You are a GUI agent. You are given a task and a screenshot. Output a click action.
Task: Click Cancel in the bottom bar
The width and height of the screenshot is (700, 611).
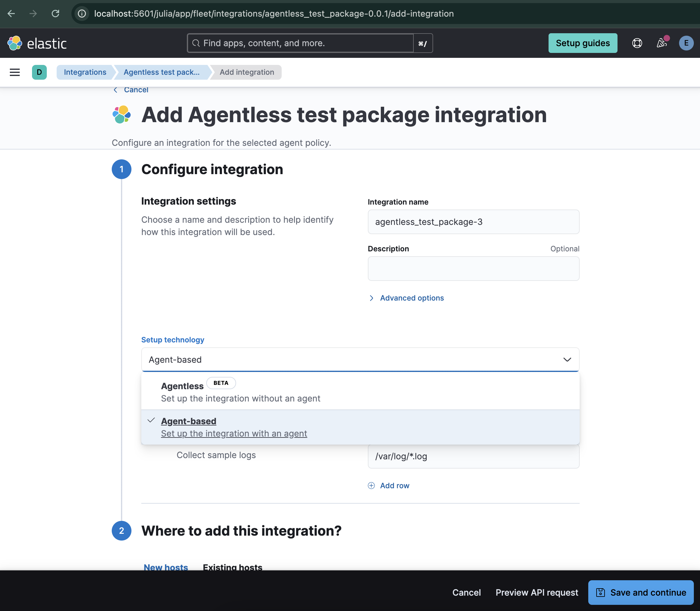pyautogui.click(x=466, y=593)
